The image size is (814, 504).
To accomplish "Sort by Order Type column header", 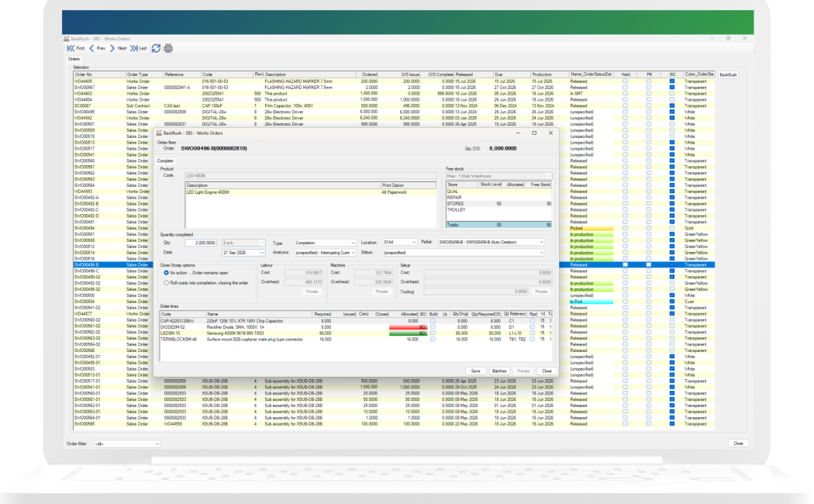I will tap(143, 74).
